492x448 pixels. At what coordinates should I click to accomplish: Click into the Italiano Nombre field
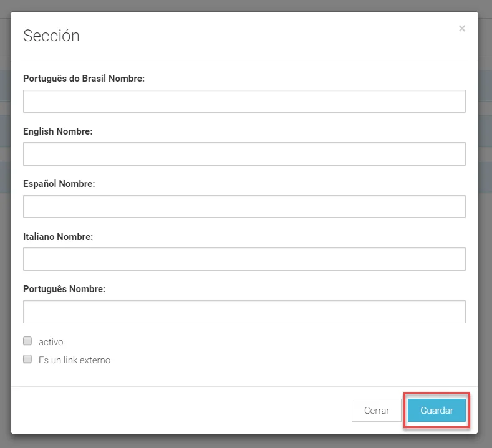tap(244, 259)
